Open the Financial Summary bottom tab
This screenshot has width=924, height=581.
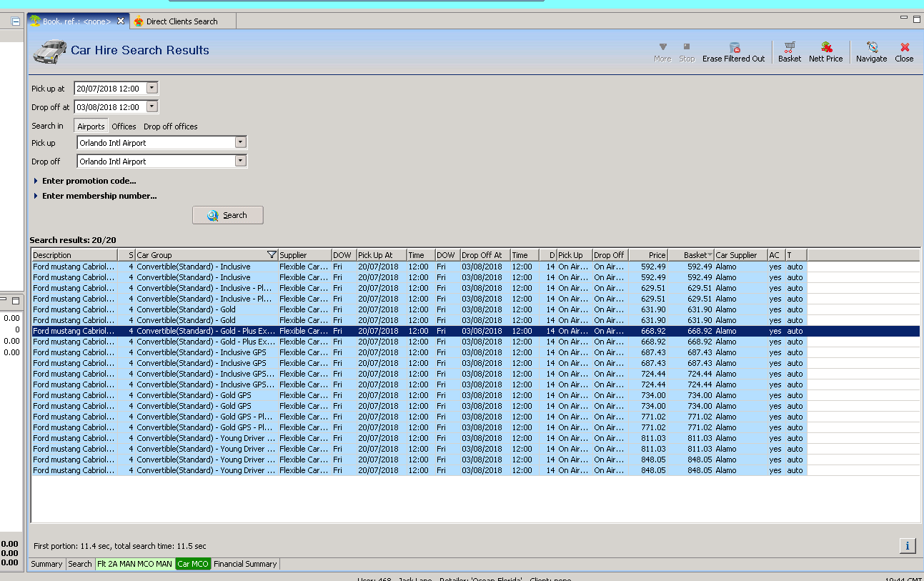click(x=245, y=564)
